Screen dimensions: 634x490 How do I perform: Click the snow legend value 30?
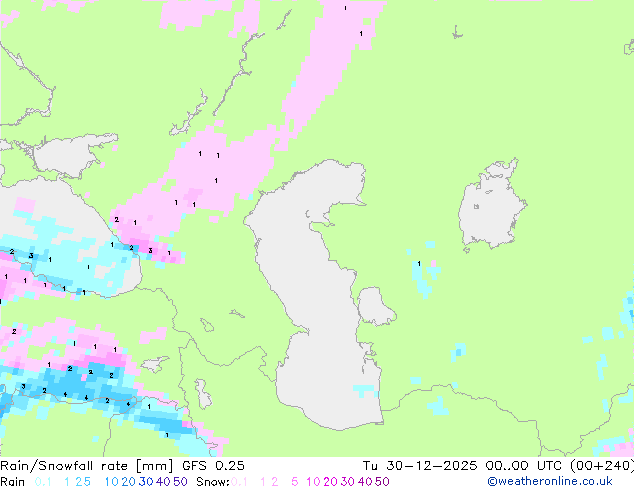click(x=348, y=482)
